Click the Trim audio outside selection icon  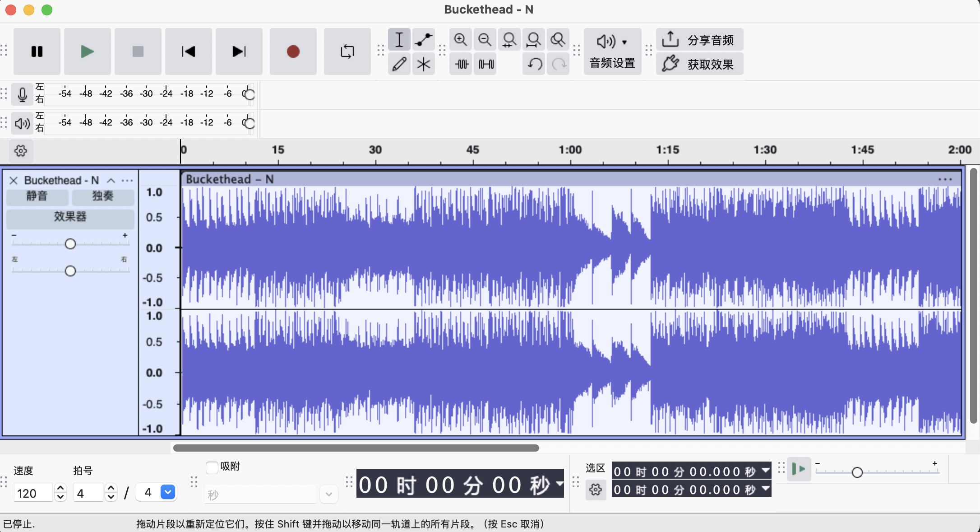pos(462,64)
